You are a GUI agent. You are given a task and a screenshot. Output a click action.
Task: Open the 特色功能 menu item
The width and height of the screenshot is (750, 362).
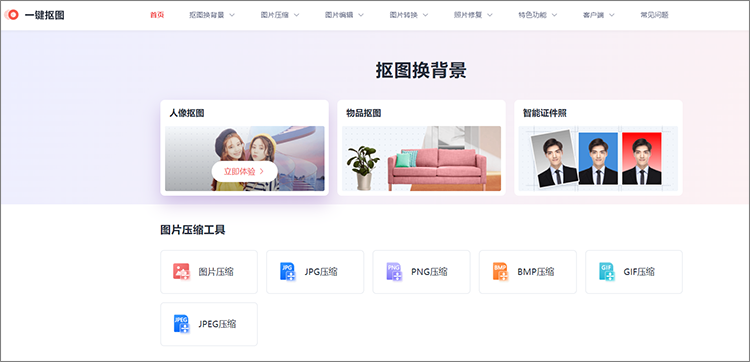(x=532, y=15)
